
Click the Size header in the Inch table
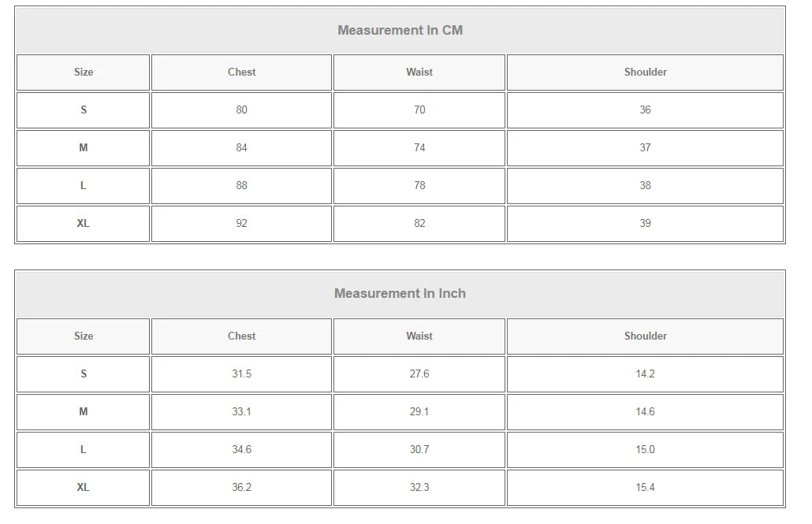84,336
